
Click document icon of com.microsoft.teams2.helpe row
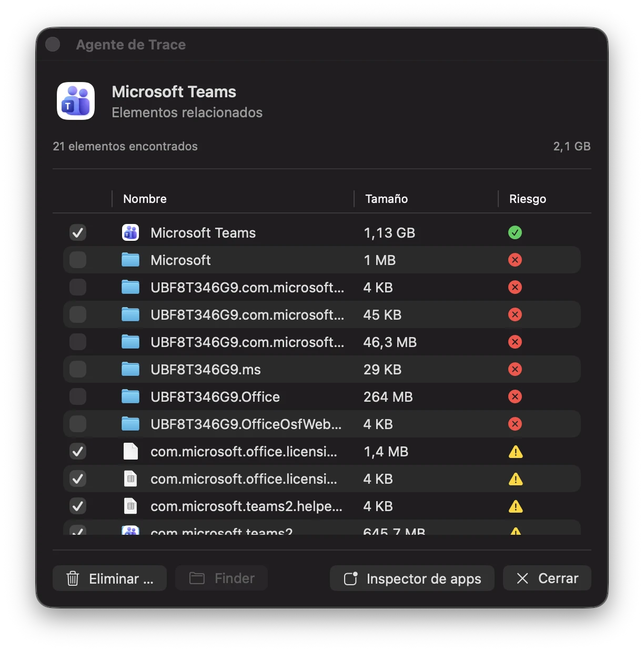tap(130, 506)
